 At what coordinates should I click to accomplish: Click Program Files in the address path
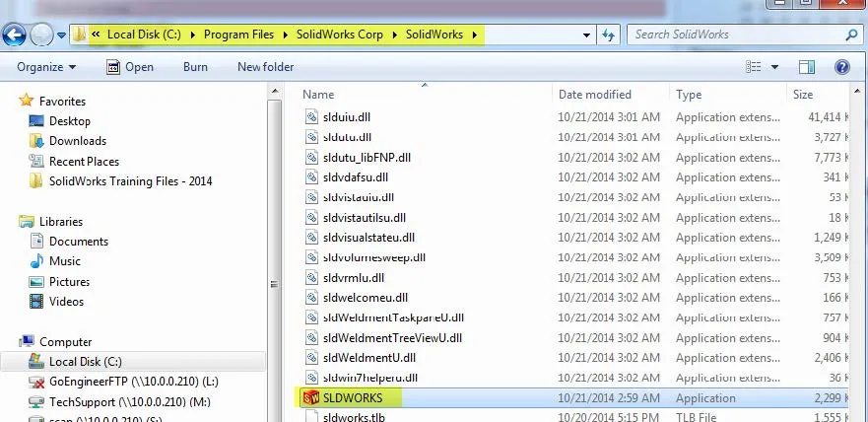tap(238, 35)
